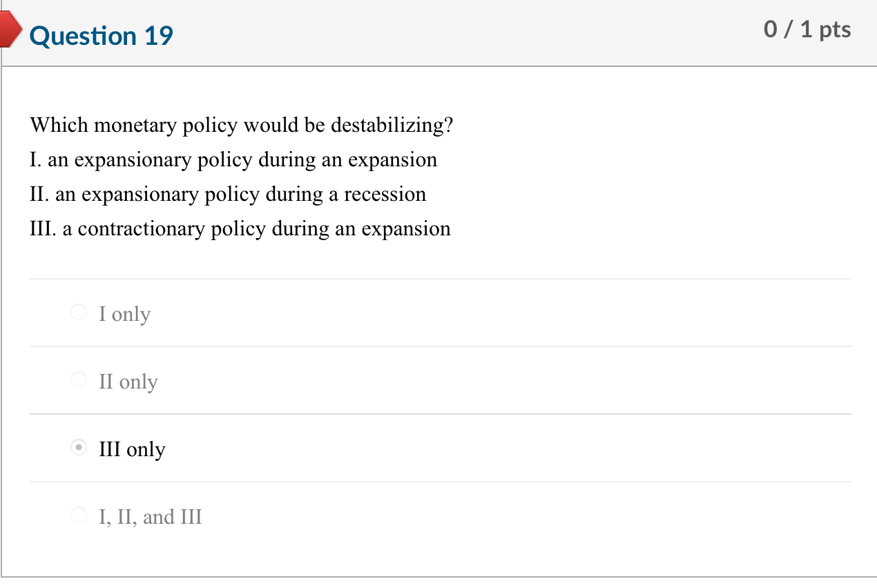Screen dimensions: 877x588
Task: Click the 'II only' answer text
Action: click(129, 381)
